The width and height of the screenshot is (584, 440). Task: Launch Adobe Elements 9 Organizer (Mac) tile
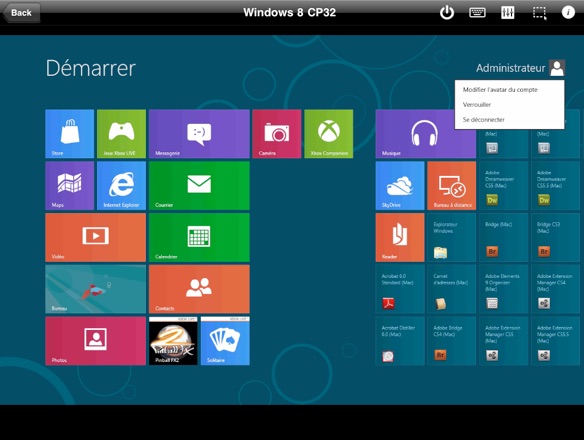pos(504,289)
